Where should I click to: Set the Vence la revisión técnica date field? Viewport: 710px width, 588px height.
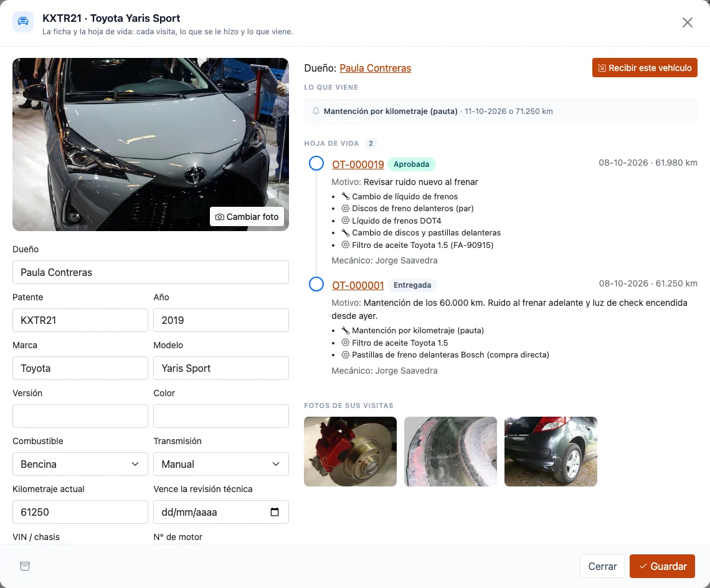pyautogui.click(x=221, y=512)
